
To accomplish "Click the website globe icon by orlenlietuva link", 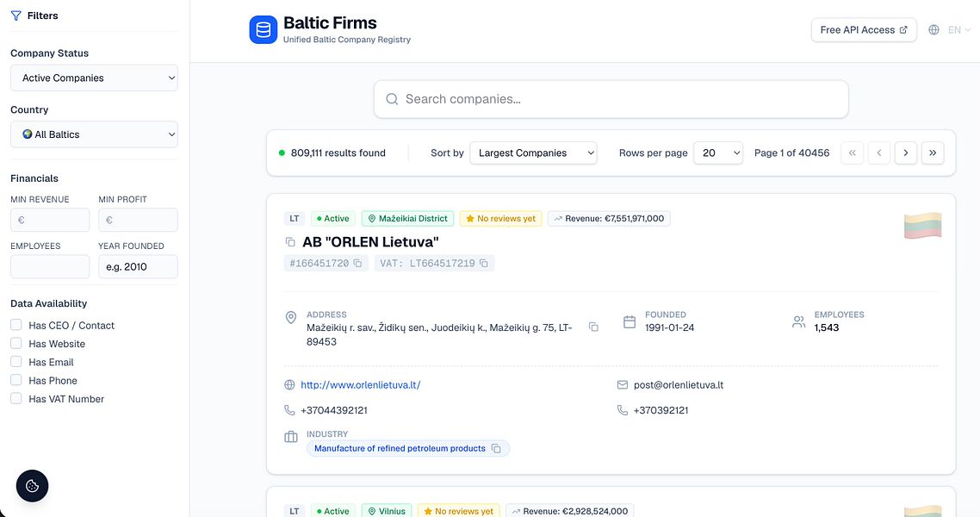I will pyautogui.click(x=289, y=385).
